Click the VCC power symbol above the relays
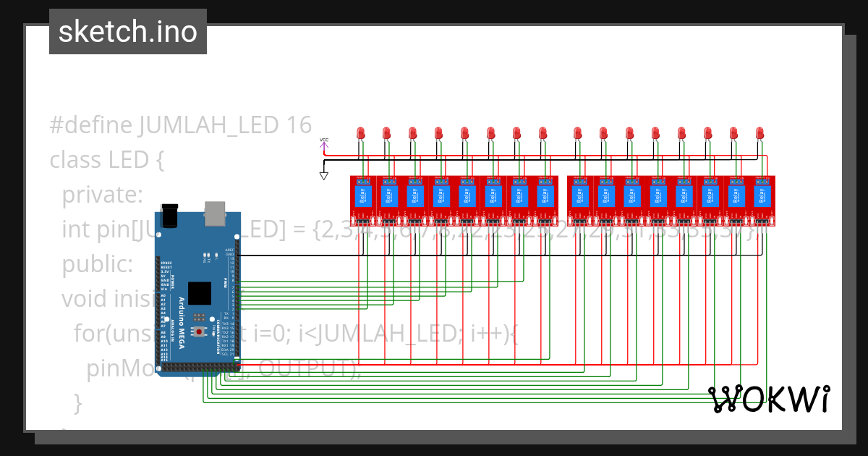The image size is (868, 456). [x=324, y=141]
